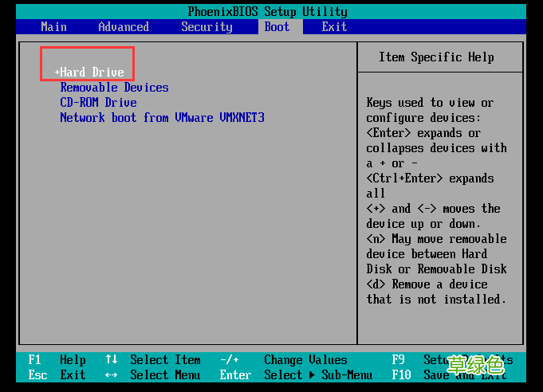
Task: Select Removable Devices boot entry
Action: pyautogui.click(x=114, y=87)
